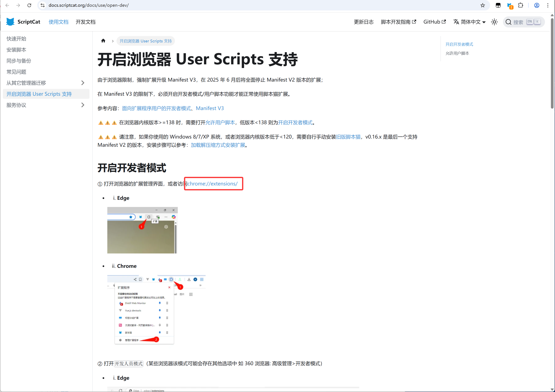Expand 从其它管理器迁移 sidebar category

tap(83, 83)
